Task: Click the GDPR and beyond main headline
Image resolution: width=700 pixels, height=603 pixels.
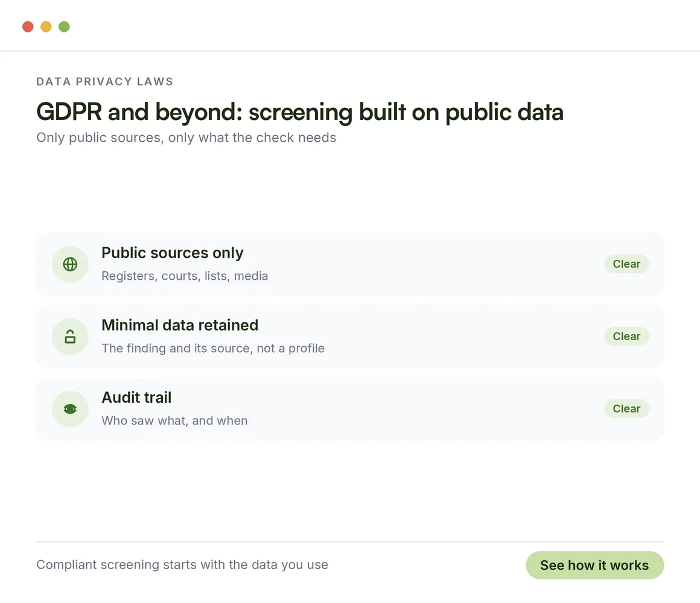Action: click(299, 112)
